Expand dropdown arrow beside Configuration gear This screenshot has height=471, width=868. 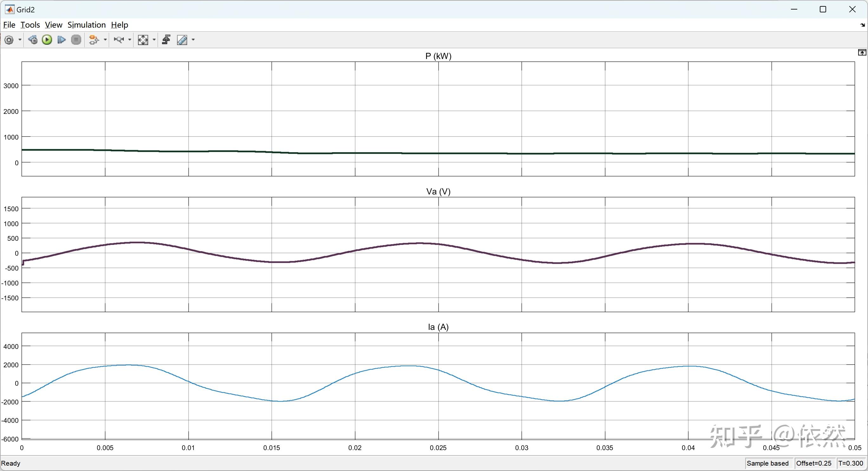pyautogui.click(x=20, y=40)
